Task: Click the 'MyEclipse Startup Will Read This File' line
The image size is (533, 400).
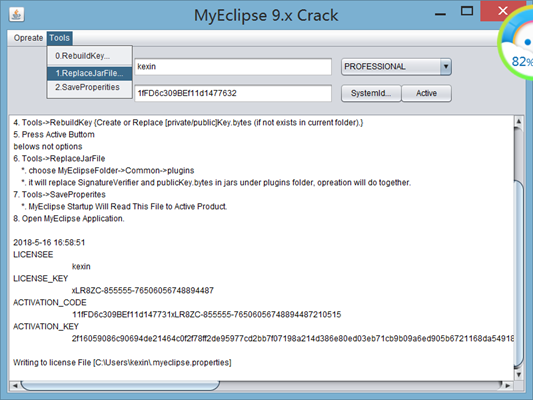Action: point(124,207)
